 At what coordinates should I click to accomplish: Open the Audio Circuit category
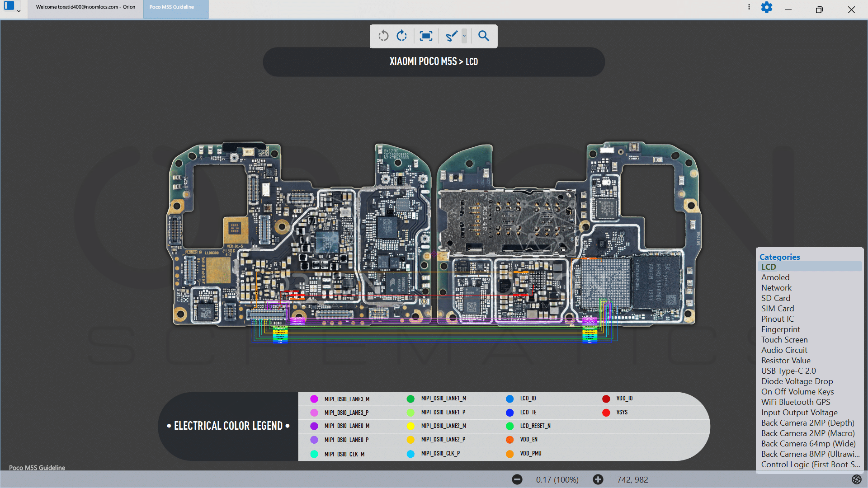810,350
